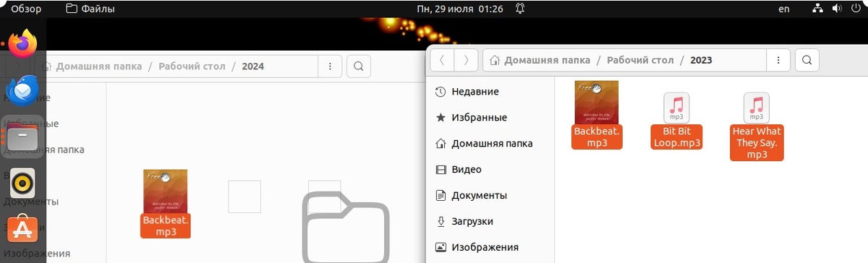Select Backbeat.mp3 thumbnail in 2024 window
Screen dimensions: 868x263
(166, 191)
